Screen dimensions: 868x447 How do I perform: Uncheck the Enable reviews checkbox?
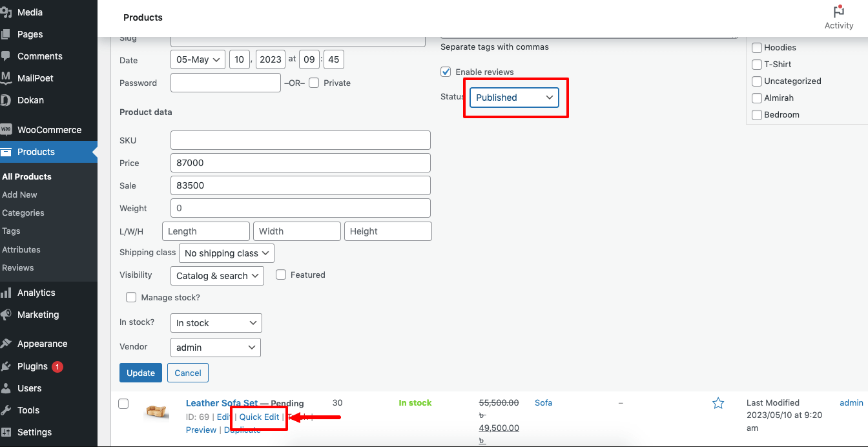pos(446,72)
